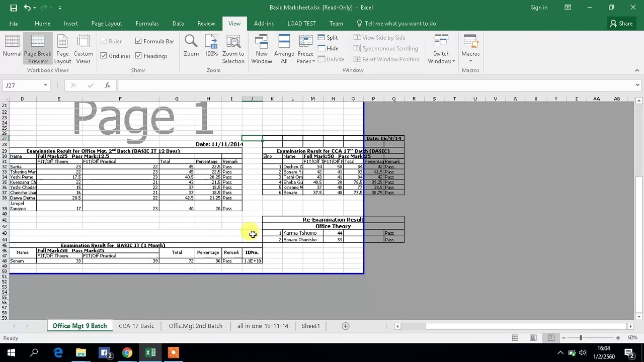Open the Macros dropdown arrow
The width and height of the screenshot is (644, 362).
click(x=470, y=60)
